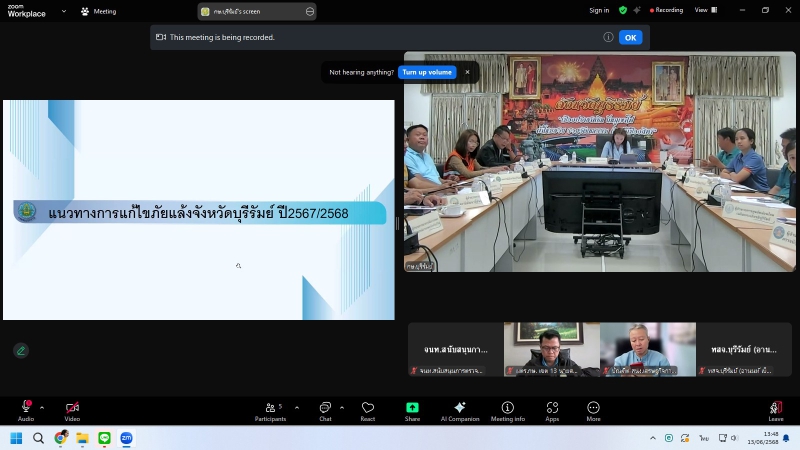The image size is (800, 450).
Task: Click the shared slide title text
Action: tap(198, 213)
